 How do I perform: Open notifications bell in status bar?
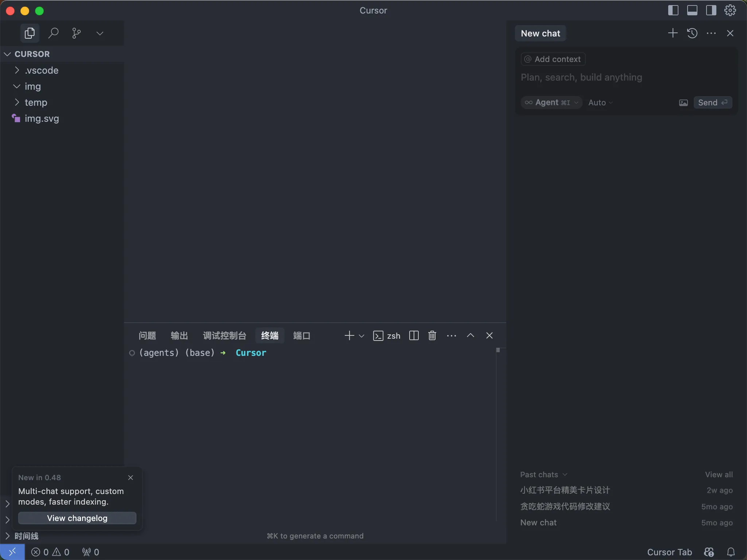731,552
